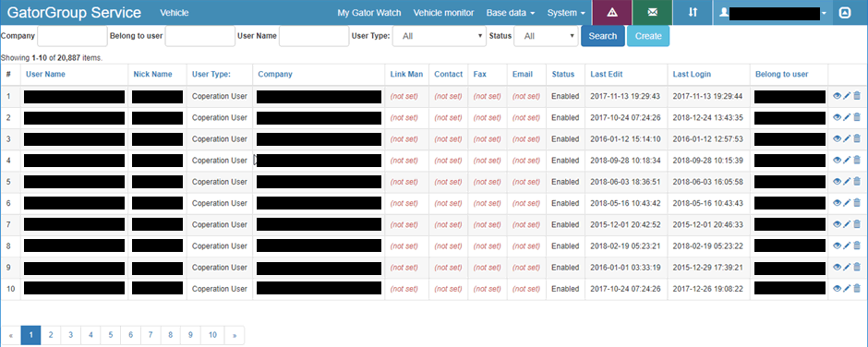This screenshot has height=347, width=868.
Task: Go to pagination page 5
Action: 110,335
